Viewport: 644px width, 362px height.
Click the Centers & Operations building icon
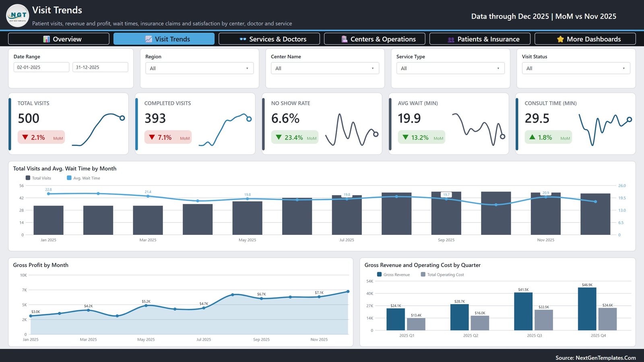point(344,39)
